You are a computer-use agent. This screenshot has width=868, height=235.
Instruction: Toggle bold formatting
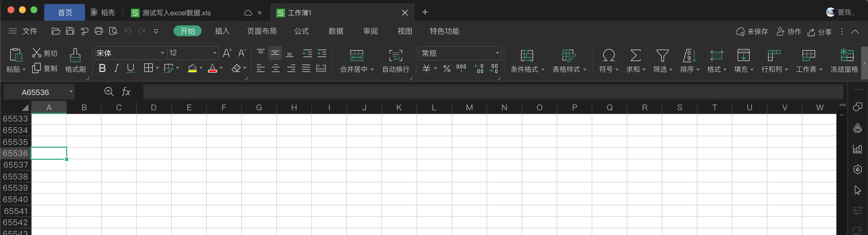coord(102,69)
